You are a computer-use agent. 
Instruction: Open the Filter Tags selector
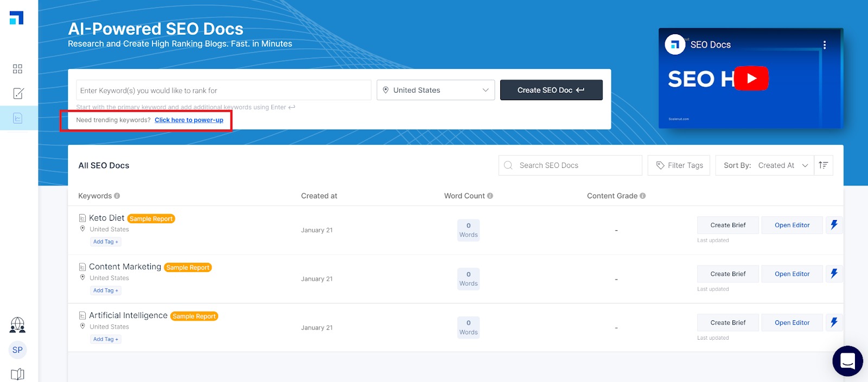[x=679, y=165]
